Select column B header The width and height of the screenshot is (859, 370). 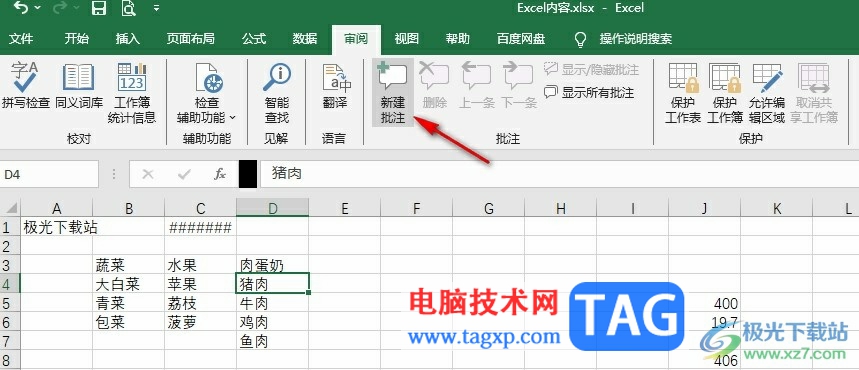pyautogui.click(x=129, y=208)
